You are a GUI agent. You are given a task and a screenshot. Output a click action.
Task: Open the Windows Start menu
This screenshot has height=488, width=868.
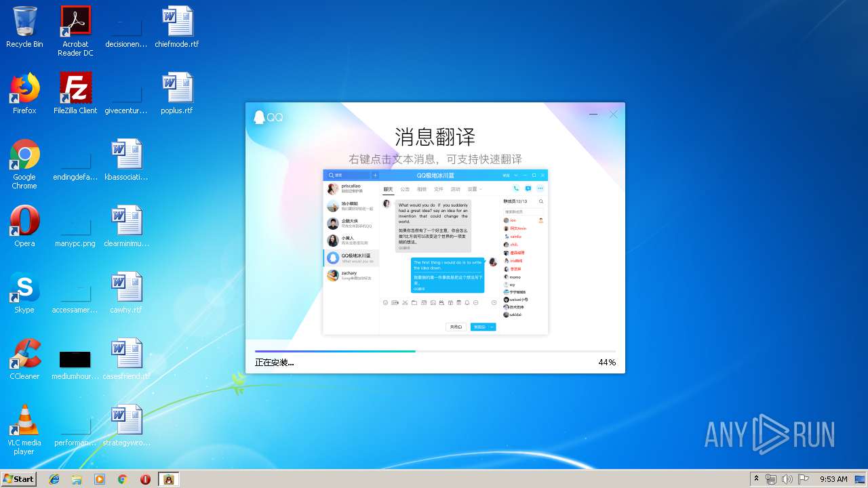[19, 479]
